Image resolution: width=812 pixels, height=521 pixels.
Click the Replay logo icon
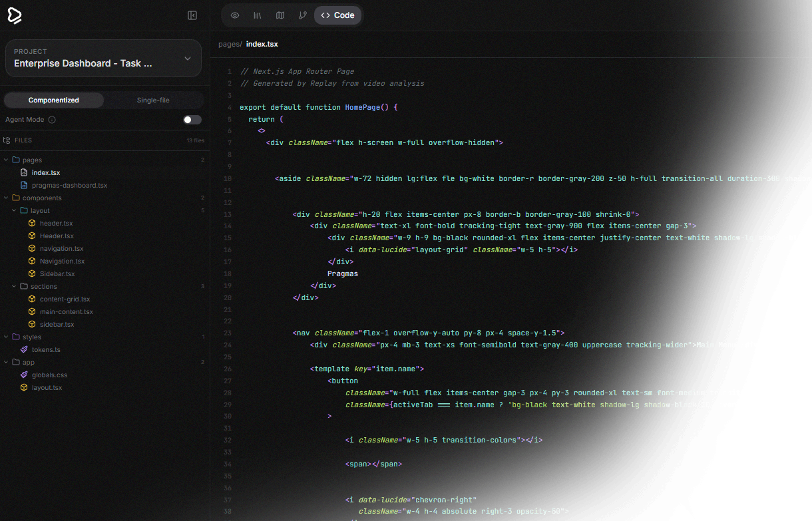point(15,16)
